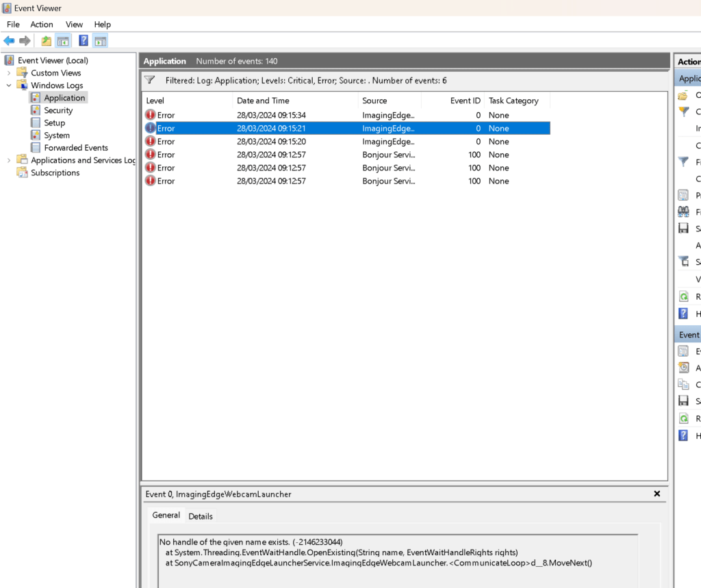
Task: Open the System log
Action: 57,136
